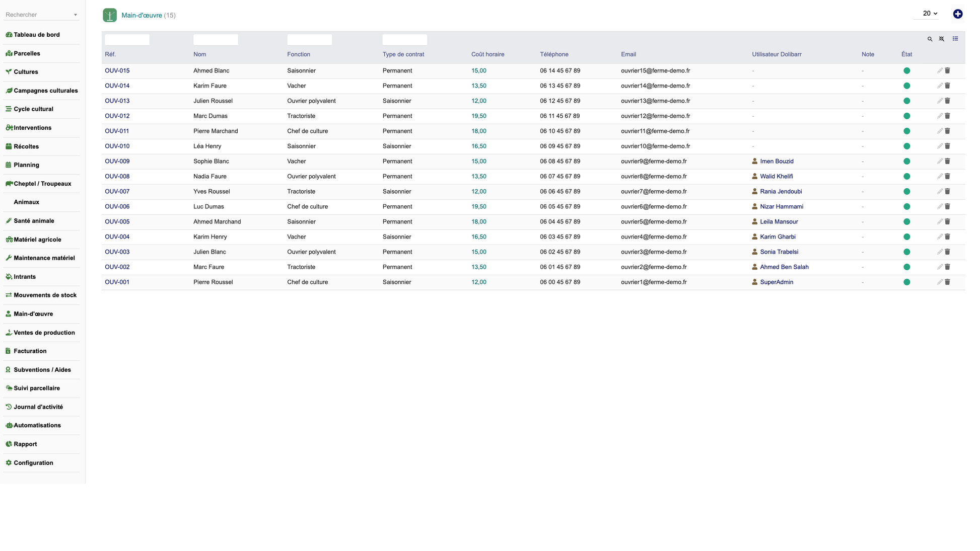
Task: Go to Matériel agricole in sidebar
Action: 37,240
